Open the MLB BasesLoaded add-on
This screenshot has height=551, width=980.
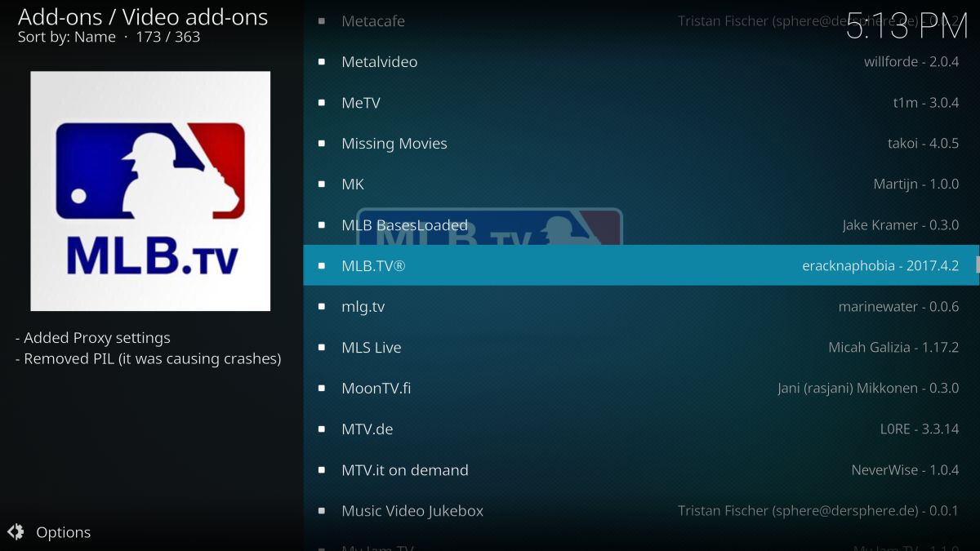click(x=641, y=224)
